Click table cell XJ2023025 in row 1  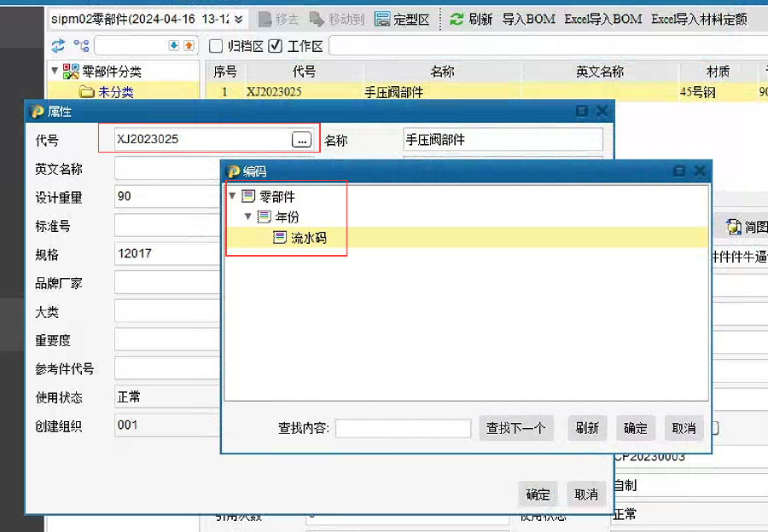tap(274, 91)
